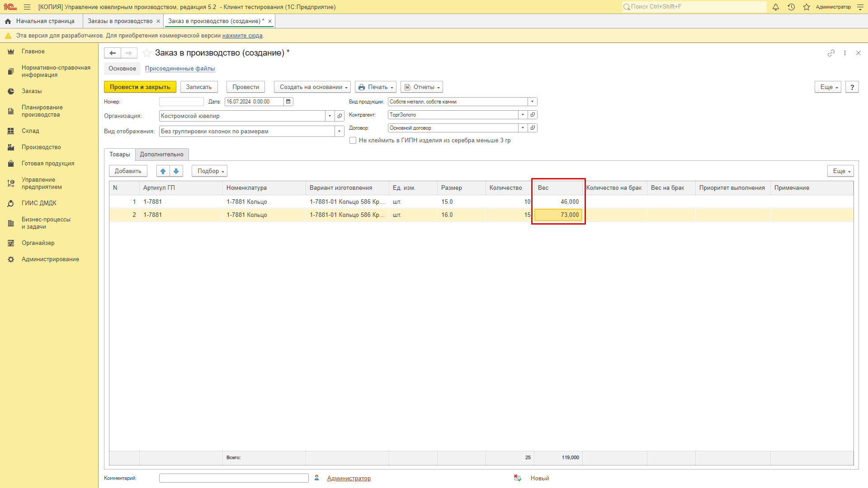The width and height of the screenshot is (868, 488).
Task: Open favorites star in title bar
Action: [x=807, y=7]
